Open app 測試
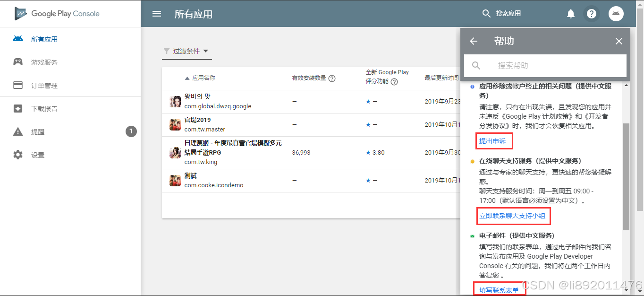The height and width of the screenshot is (296, 644). 191,176
